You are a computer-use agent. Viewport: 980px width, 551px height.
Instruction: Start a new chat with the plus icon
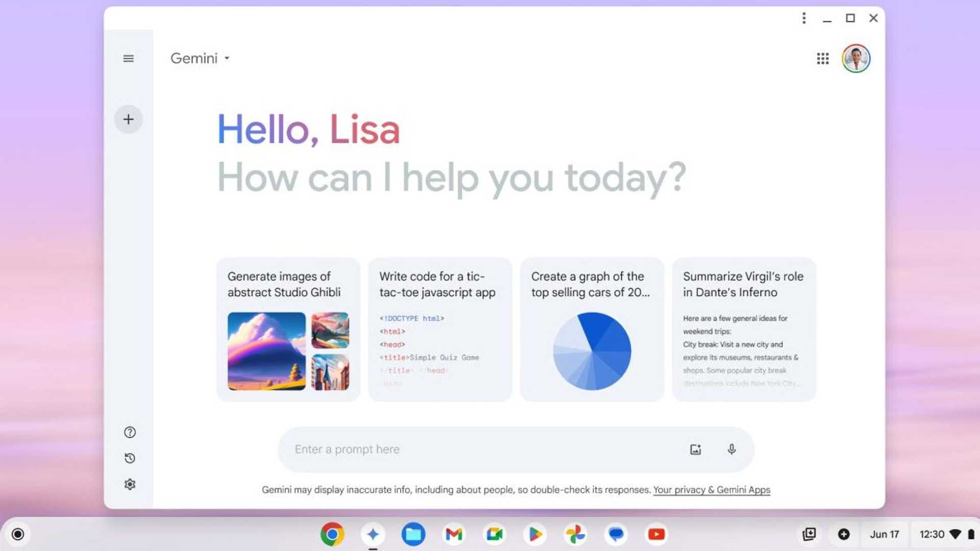pyautogui.click(x=129, y=119)
